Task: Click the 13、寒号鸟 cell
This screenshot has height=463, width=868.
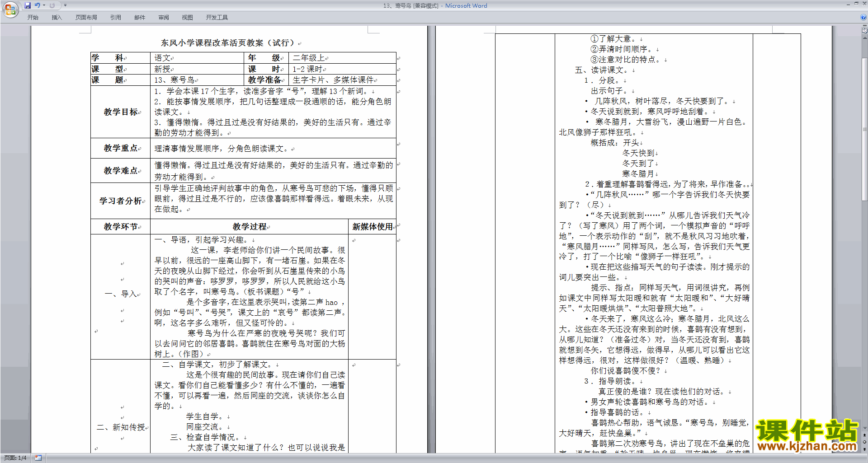Action: coord(197,80)
